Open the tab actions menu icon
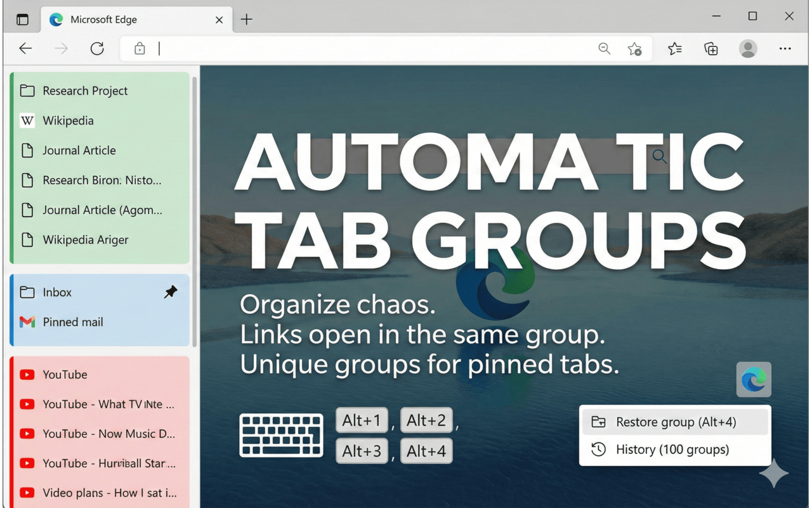This screenshot has width=812, height=508. [23, 19]
